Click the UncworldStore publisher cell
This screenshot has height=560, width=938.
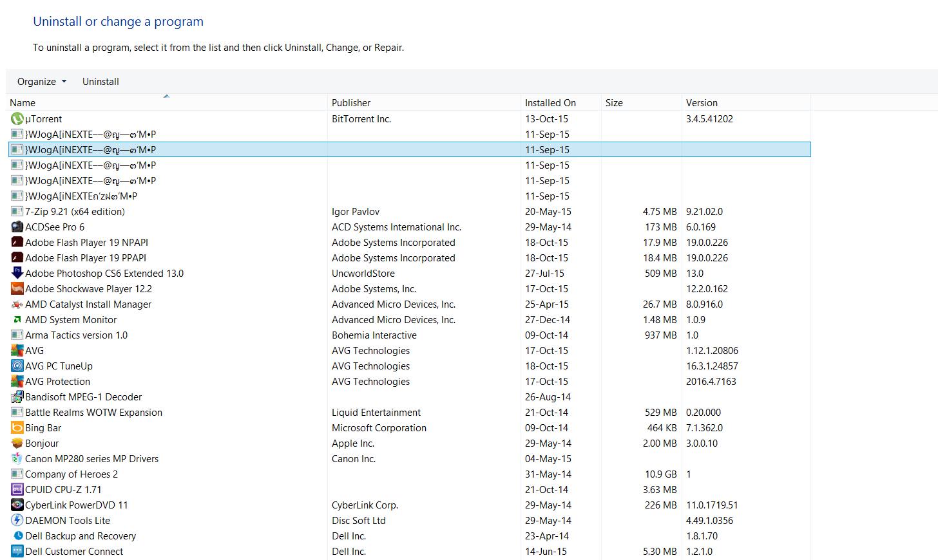[x=363, y=274]
